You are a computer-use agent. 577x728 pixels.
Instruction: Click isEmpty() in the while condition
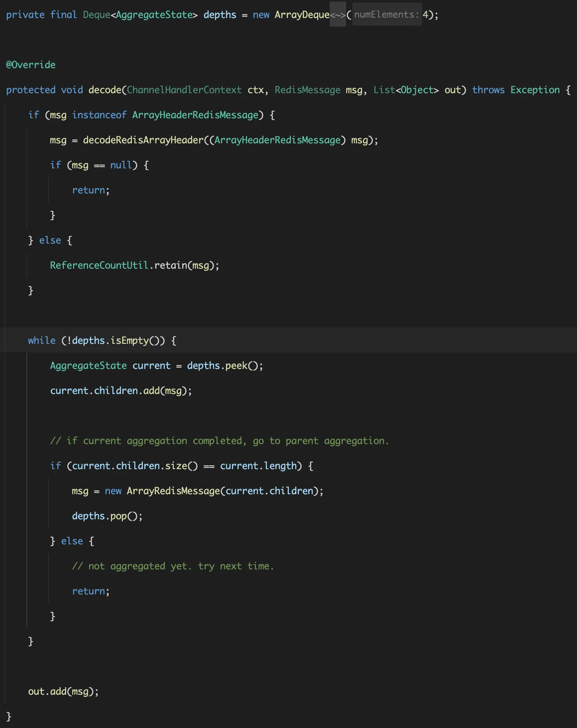point(135,341)
